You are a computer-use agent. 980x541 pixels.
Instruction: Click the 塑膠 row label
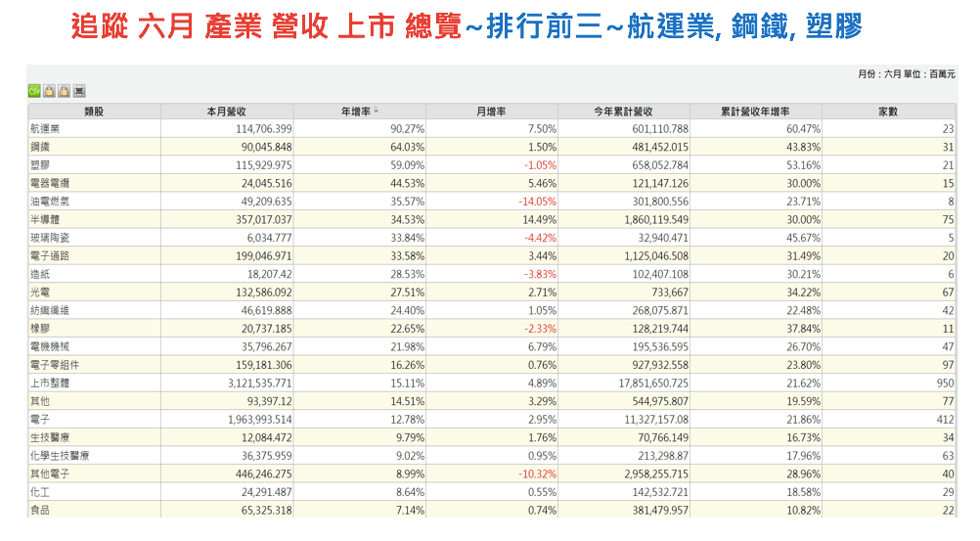pyautogui.click(x=39, y=165)
